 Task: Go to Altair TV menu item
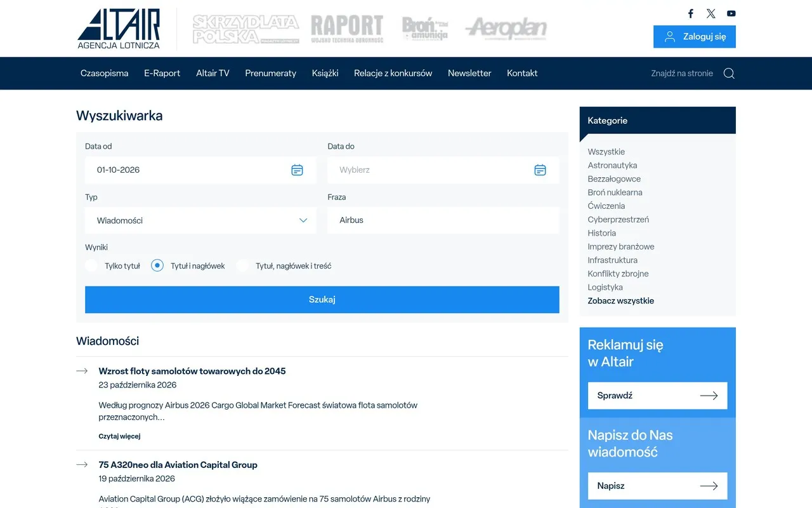(213, 73)
